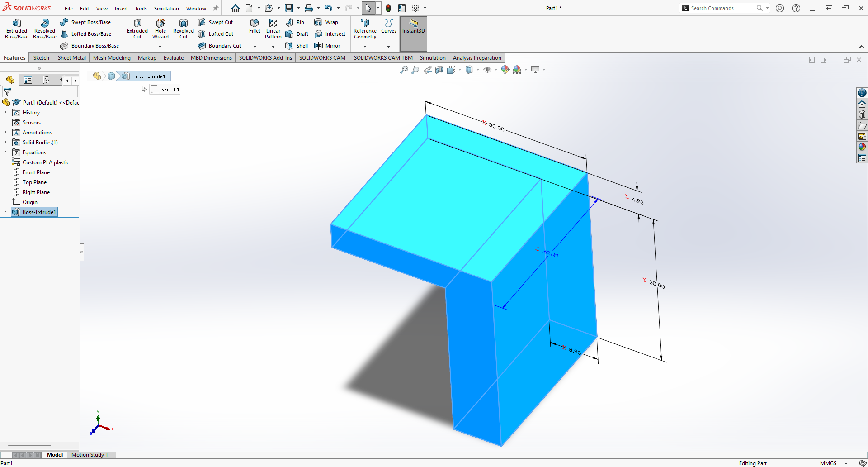The width and height of the screenshot is (868, 467).
Task: Click the Shell tool
Action: point(297,46)
